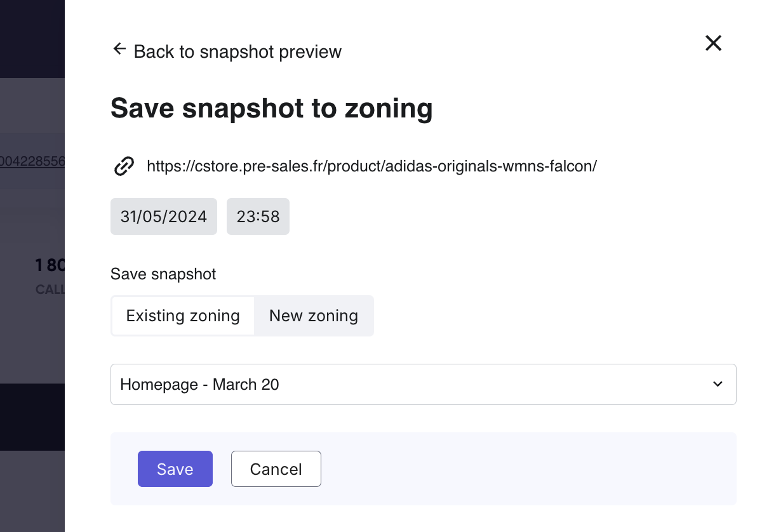Click the Save snapshot section label

[163, 274]
